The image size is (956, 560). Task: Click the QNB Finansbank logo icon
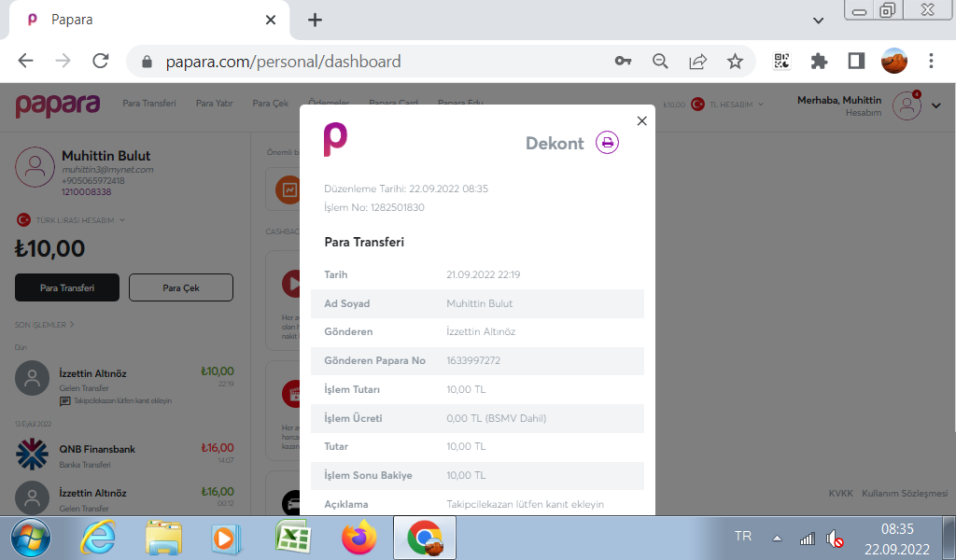(32, 455)
